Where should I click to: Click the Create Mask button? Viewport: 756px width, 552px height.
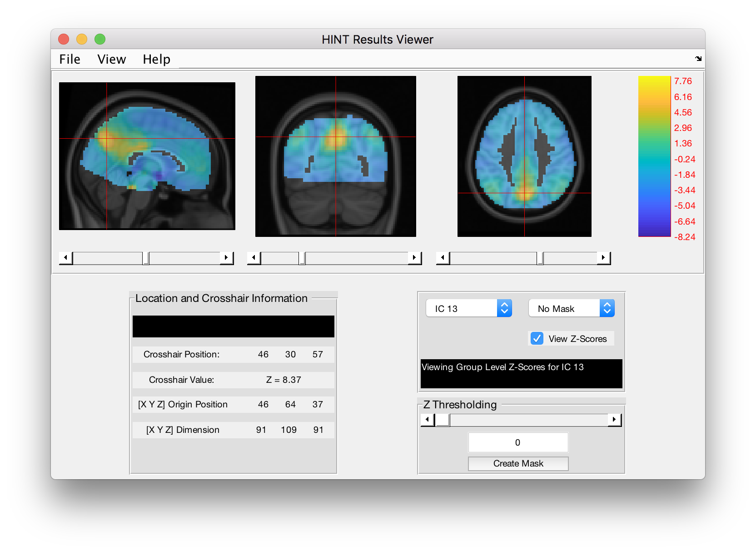tap(518, 463)
